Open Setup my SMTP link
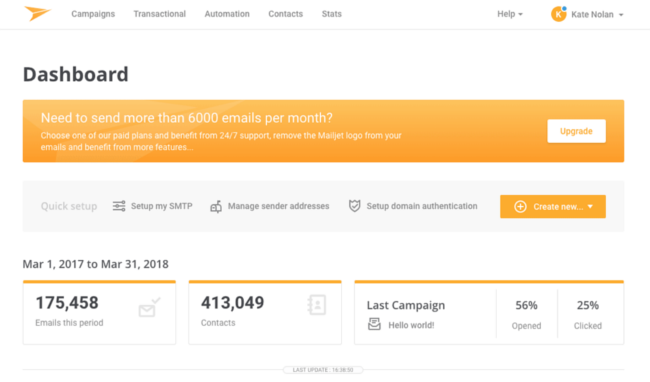The height and width of the screenshot is (382, 650). tap(162, 206)
